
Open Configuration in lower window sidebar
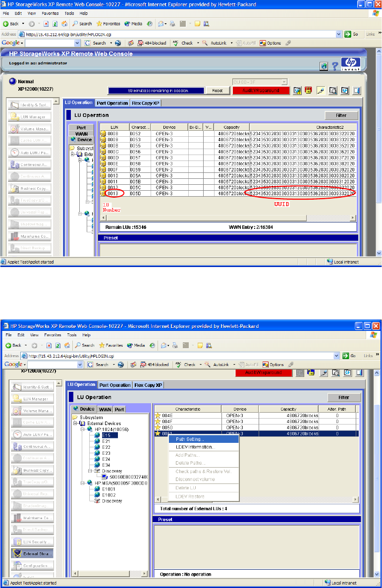click(x=32, y=566)
